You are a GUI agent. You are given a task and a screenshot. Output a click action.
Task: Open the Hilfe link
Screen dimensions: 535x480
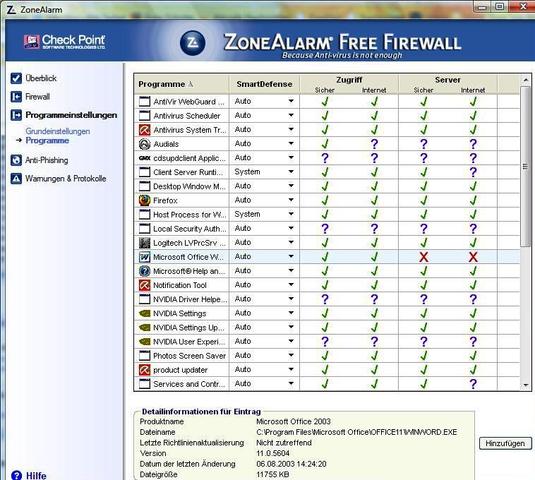pos(36,476)
